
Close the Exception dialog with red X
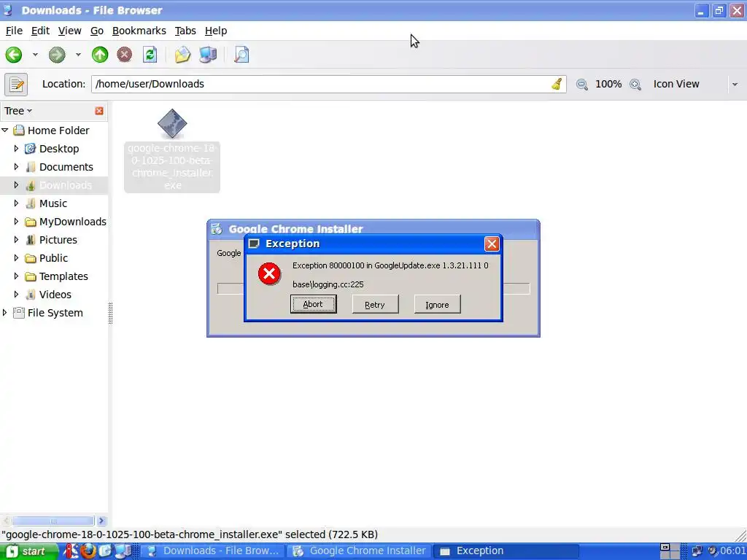tap(492, 244)
